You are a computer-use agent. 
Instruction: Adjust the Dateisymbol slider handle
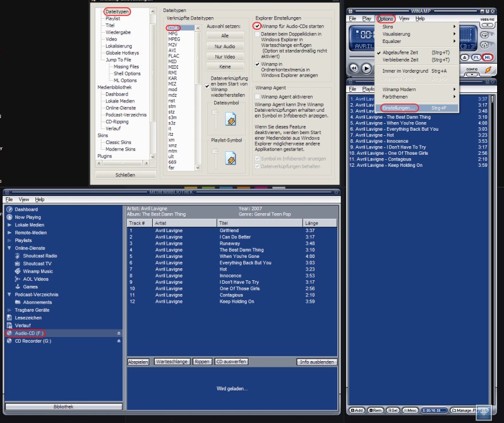point(215,112)
